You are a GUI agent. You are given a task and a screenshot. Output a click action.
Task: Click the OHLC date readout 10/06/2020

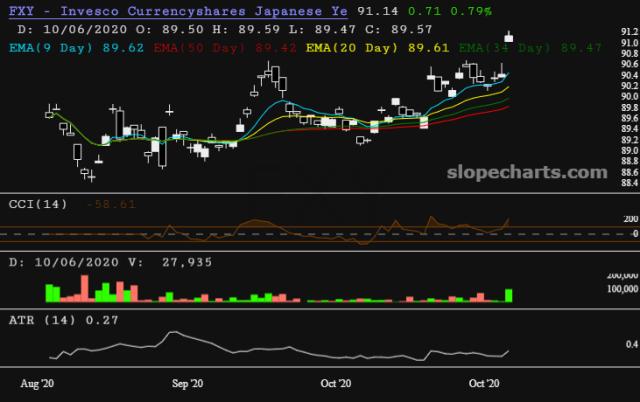85,29
